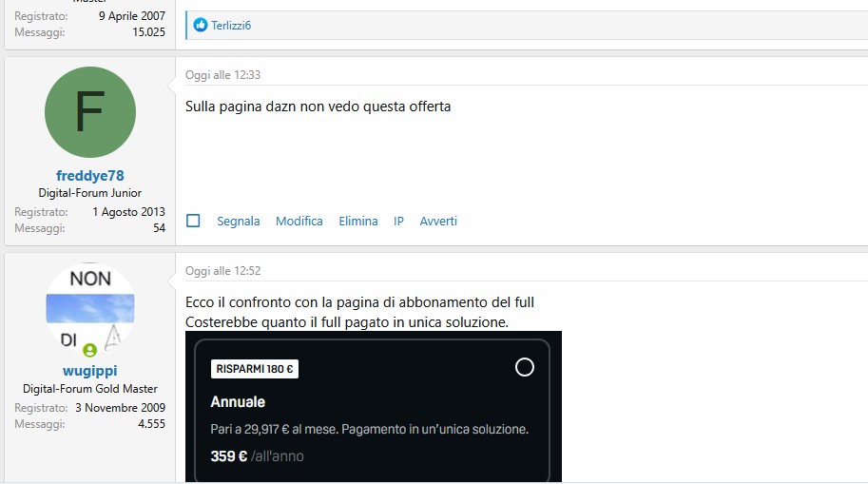Click '1 Agosto 2013' registration date
868x484 pixels.
click(x=129, y=211)
